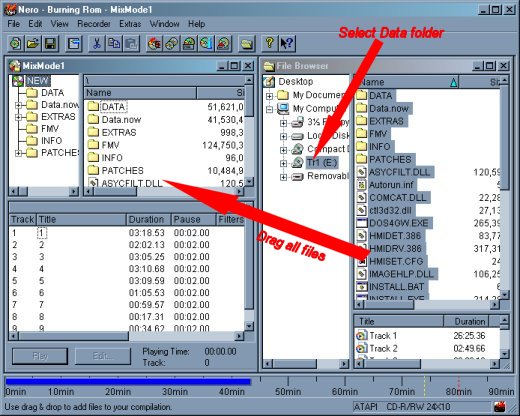Click the Track 2 audio icon
The height and width of the screenshot is (416, 520).
coord(361,349)
